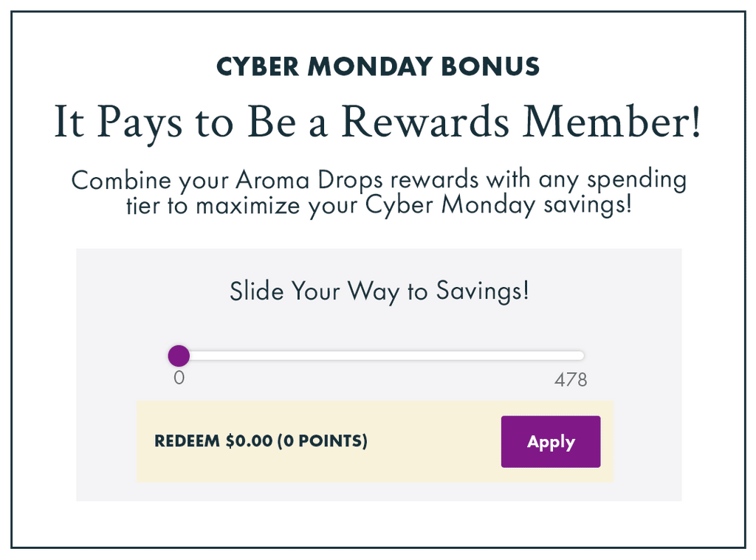Click the It Pays to Be a Rewards Member headline

[377, 122]
